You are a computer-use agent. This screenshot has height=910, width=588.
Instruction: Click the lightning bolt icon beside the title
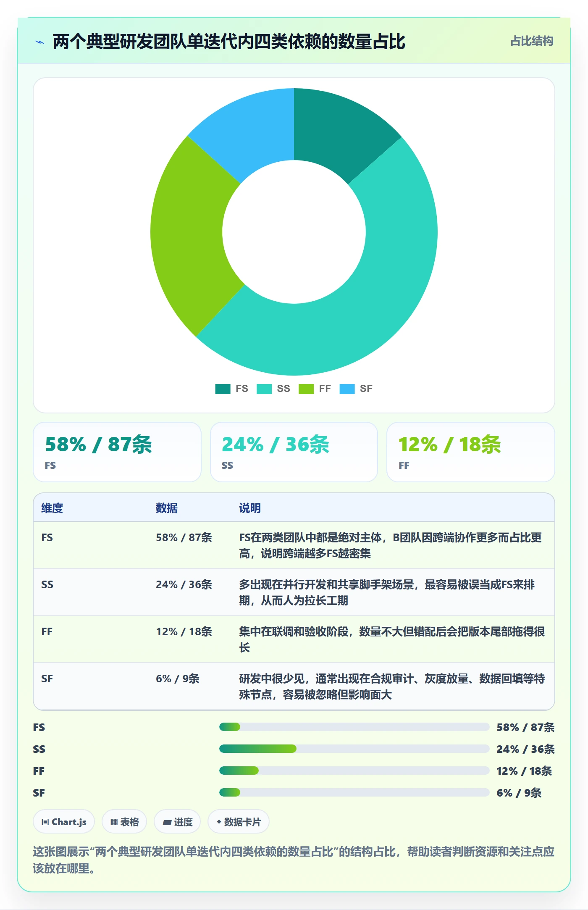pyautogui.click(x=40, y=42)
